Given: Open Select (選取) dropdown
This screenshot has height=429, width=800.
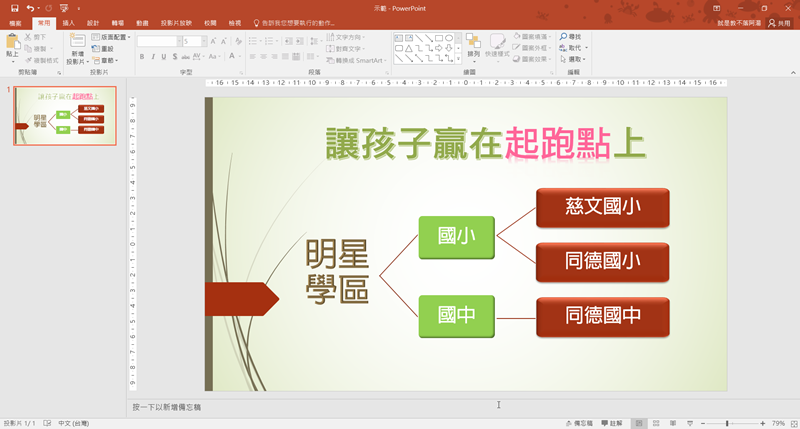Looking at the screenshot, I should pyautogui.click(x=572, y=59).
